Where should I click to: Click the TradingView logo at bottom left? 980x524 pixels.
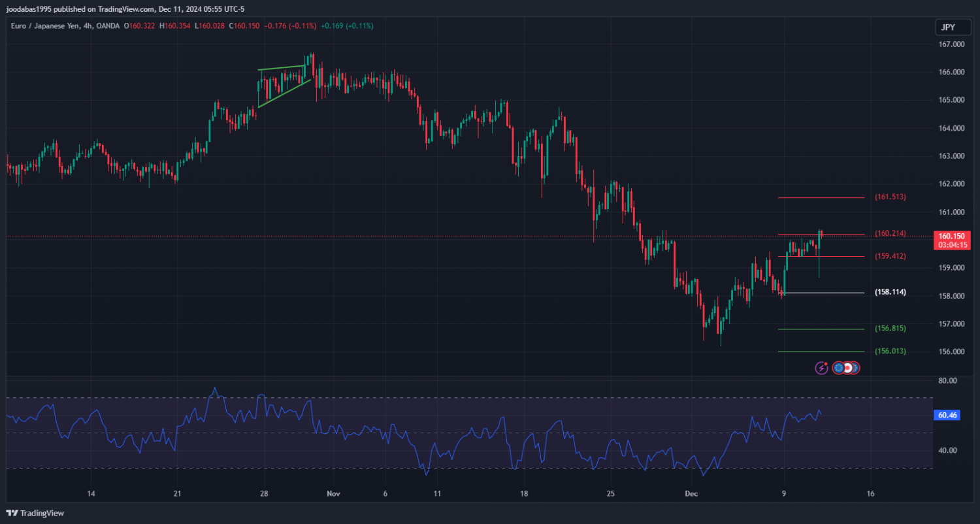tap(35, 514)
